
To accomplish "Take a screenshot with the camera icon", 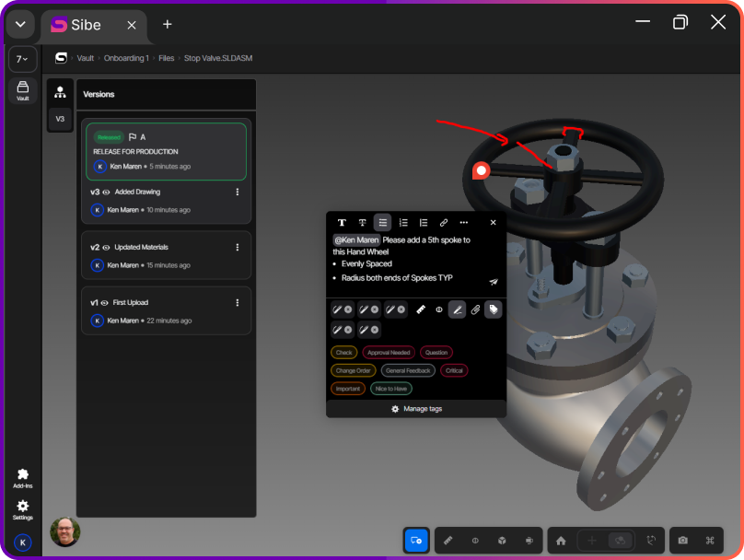I will [x=683, y=540].
